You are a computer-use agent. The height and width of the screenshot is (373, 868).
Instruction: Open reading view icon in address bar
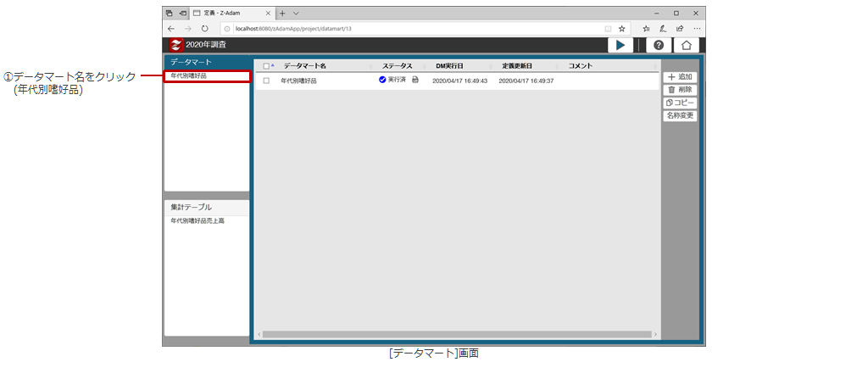point(608,28)
